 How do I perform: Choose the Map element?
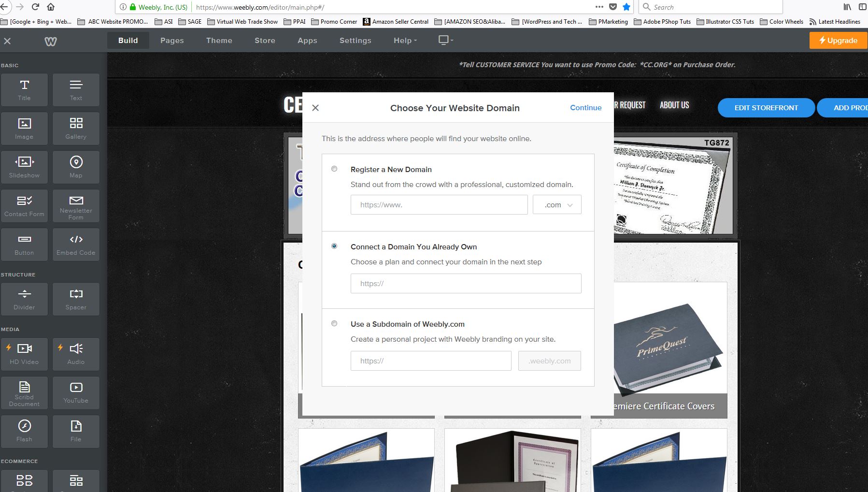point(76,167)
